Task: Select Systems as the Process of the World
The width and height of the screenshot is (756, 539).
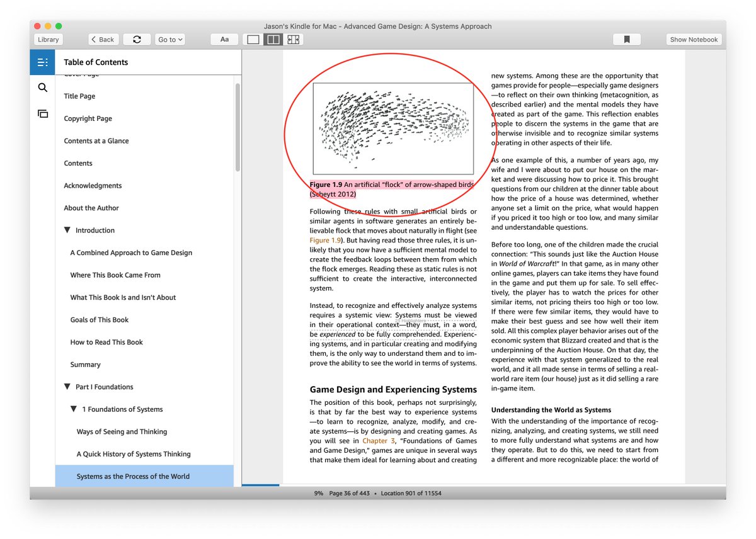Action: [x=144, y=476]
